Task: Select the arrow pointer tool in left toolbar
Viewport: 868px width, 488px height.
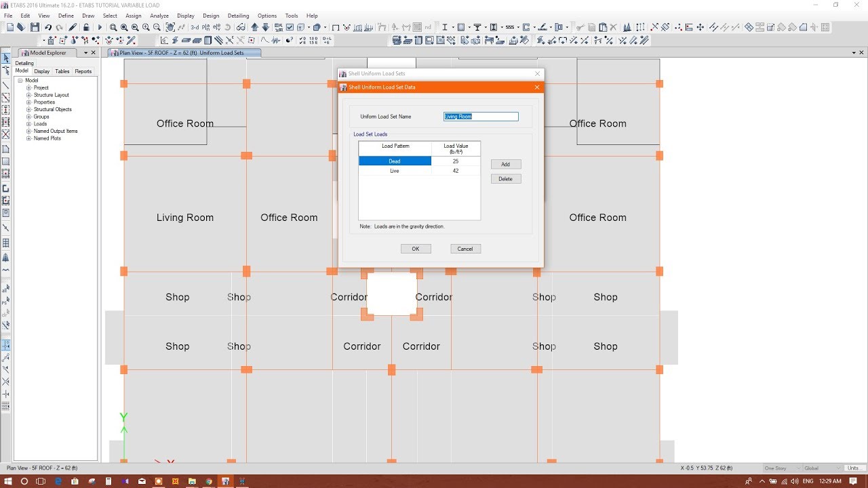Action: pos(6,58)
